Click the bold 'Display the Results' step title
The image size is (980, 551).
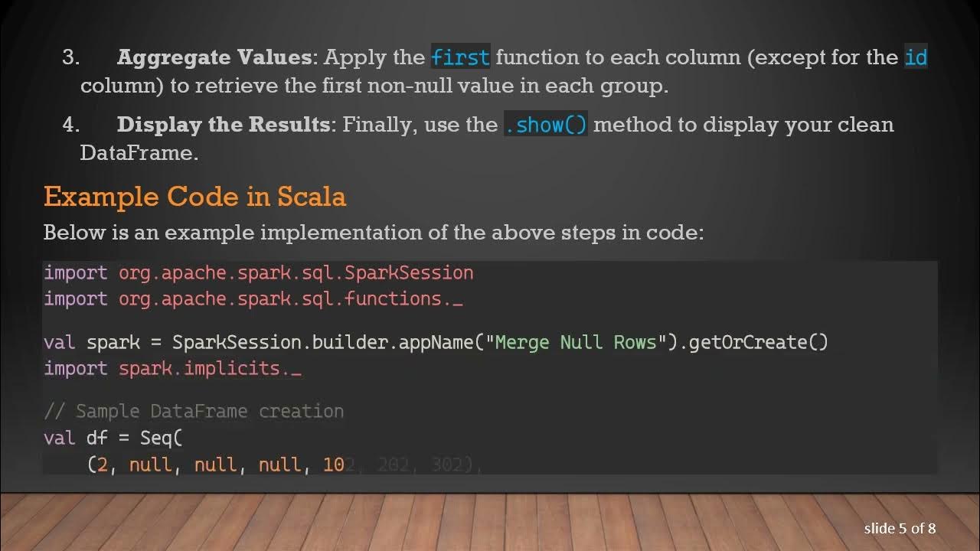(224, 125)
